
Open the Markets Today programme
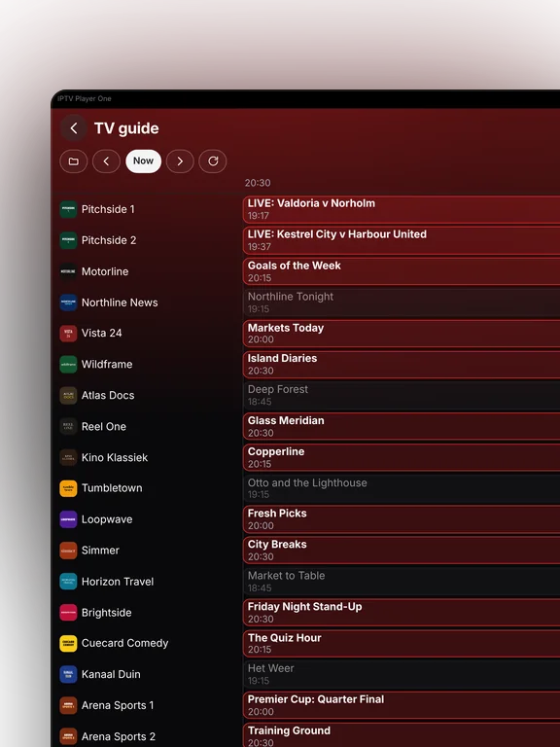click(402, 333)
